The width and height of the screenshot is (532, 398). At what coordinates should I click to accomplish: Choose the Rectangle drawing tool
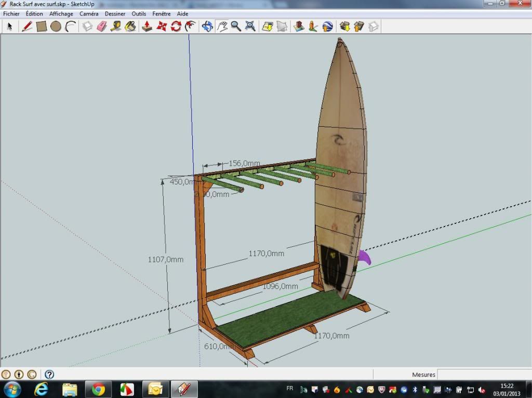[x=42, y=26]
